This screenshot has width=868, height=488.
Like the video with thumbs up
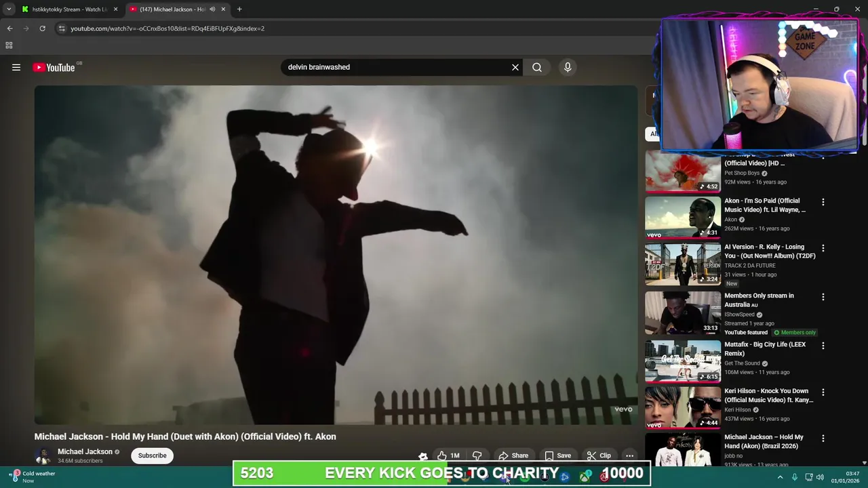(x=448, y=455)
